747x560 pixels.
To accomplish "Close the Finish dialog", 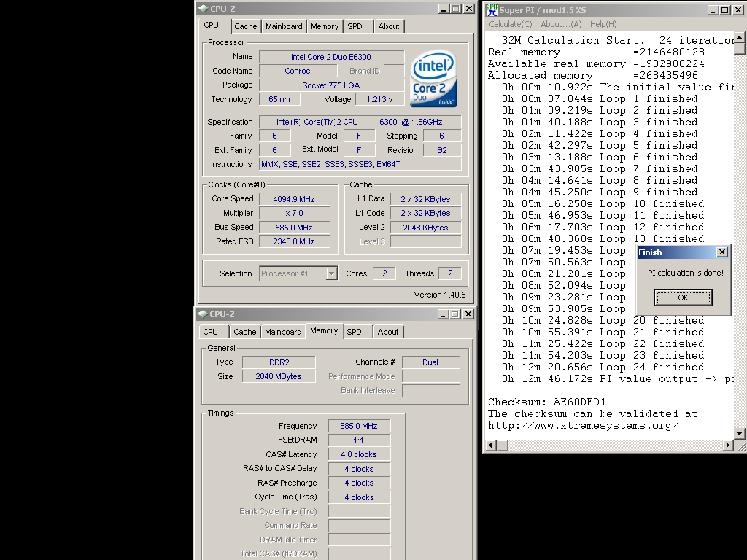I will 722,252.
